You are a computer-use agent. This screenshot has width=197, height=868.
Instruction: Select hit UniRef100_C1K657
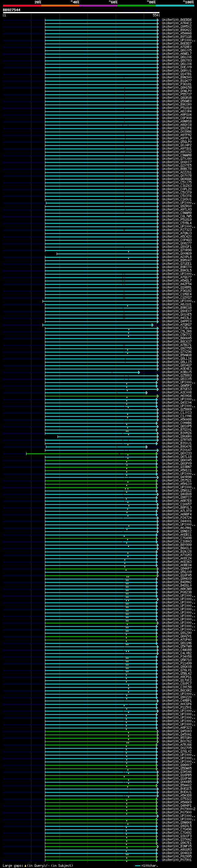click(x=177, y=504)
